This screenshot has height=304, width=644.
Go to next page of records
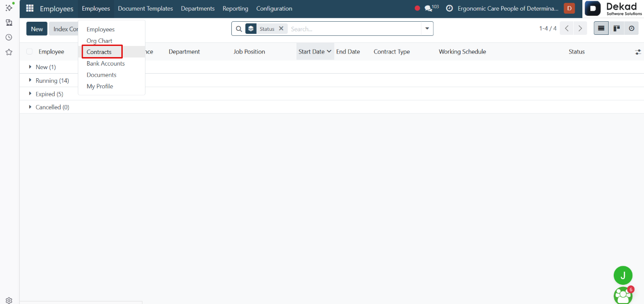[580, 29]
